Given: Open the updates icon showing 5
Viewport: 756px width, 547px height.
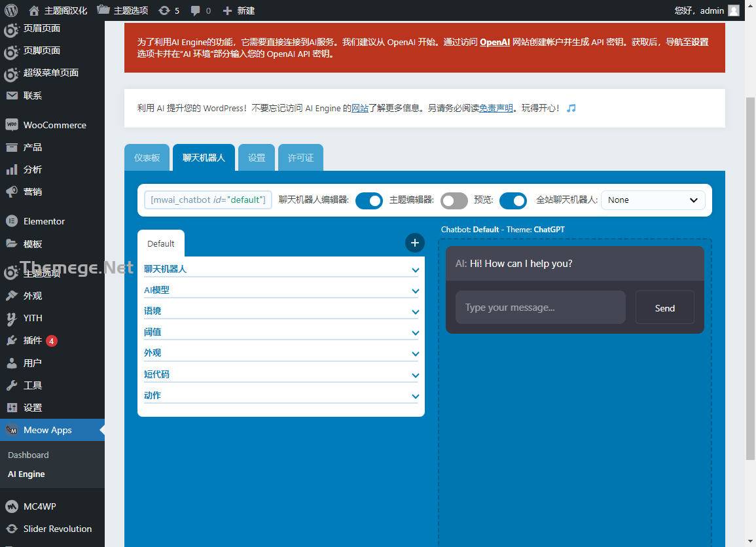Looking at the screenshot, I should click(x=164, y=10).
